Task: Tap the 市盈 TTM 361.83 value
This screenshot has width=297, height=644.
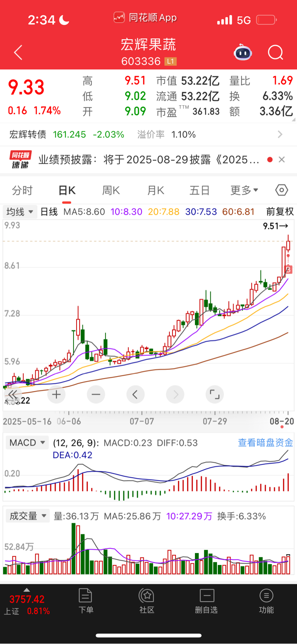Action: coord(188,112)
